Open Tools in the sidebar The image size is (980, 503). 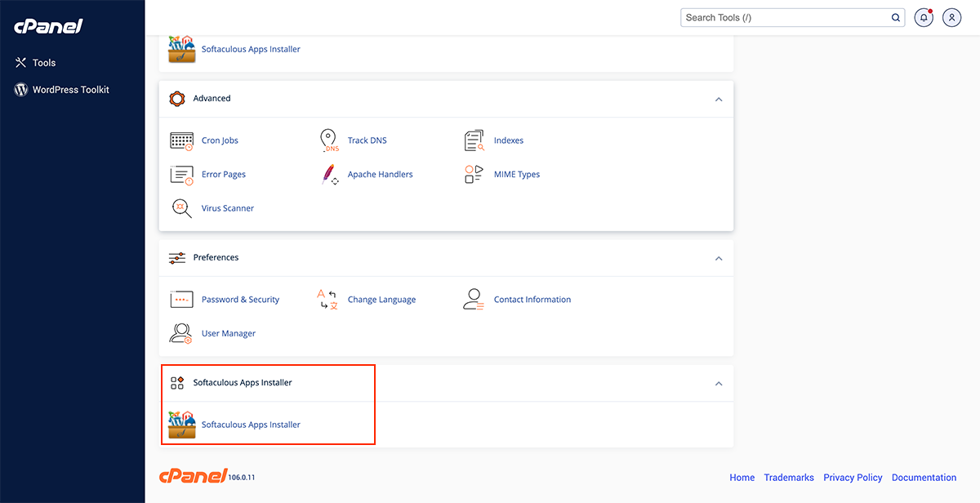(44, 63)
